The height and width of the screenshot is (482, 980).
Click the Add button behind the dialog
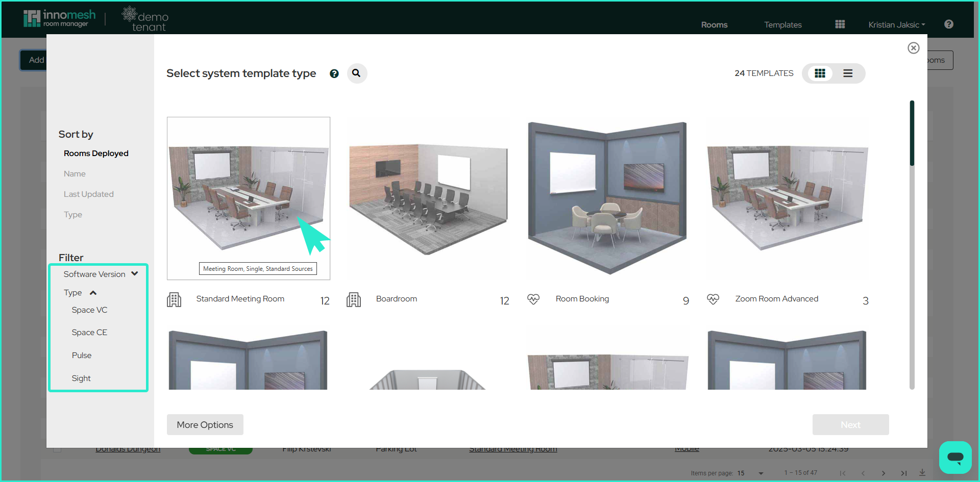click(x=34, y=60)
